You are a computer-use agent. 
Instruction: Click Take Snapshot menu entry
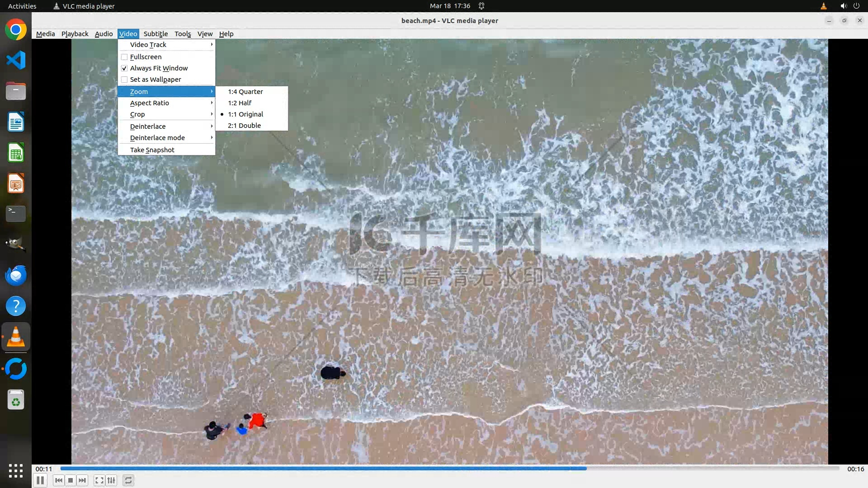[152, 150]
